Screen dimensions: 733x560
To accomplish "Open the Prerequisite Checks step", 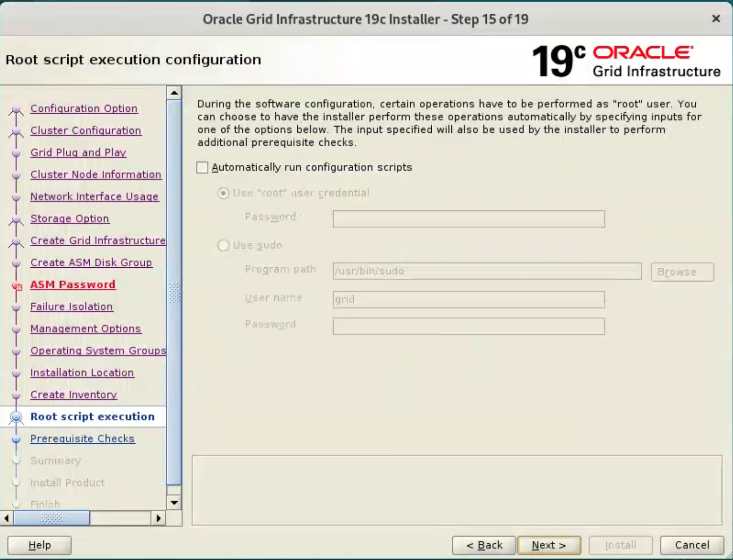I will (82, 439).
